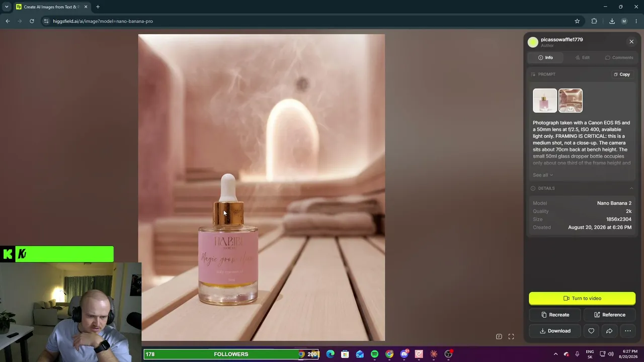Use image as Reference
This screenshot has height=362, width=644.
[610, 315]
